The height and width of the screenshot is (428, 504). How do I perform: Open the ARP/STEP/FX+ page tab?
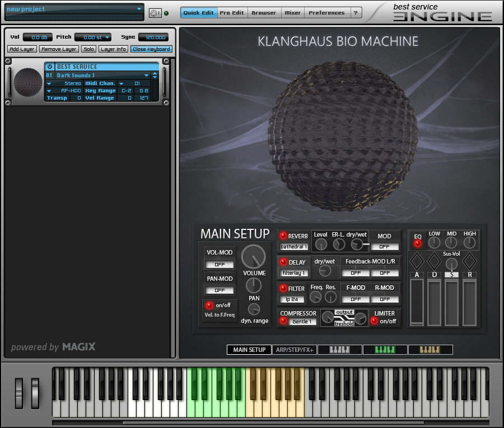295,350
